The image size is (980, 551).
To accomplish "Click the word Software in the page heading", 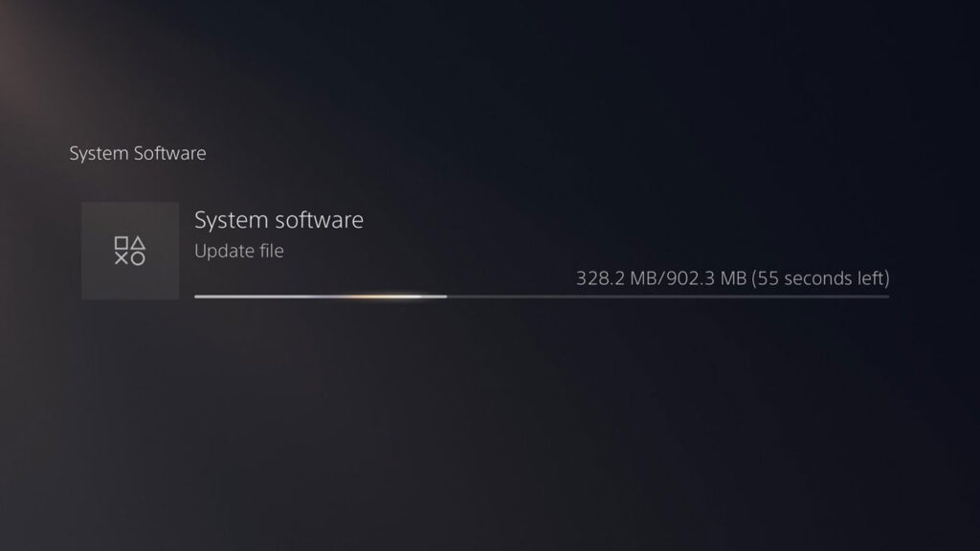I will (170, 153).
